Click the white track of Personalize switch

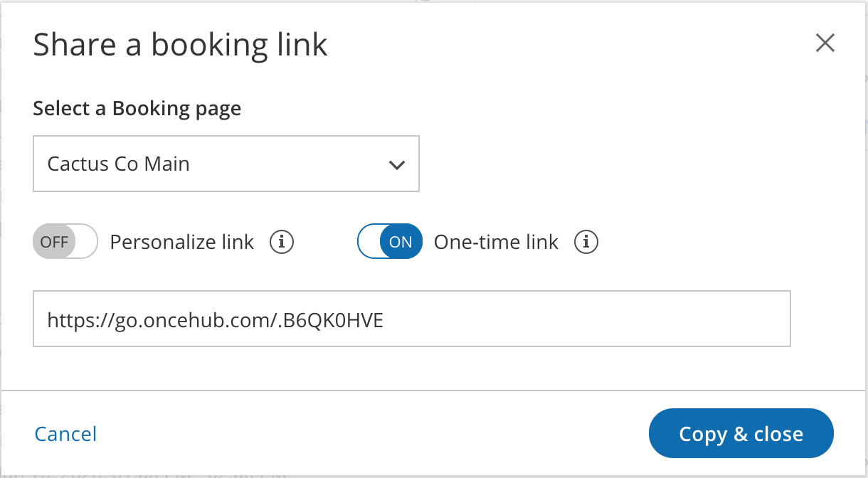[x=84, y=242]
